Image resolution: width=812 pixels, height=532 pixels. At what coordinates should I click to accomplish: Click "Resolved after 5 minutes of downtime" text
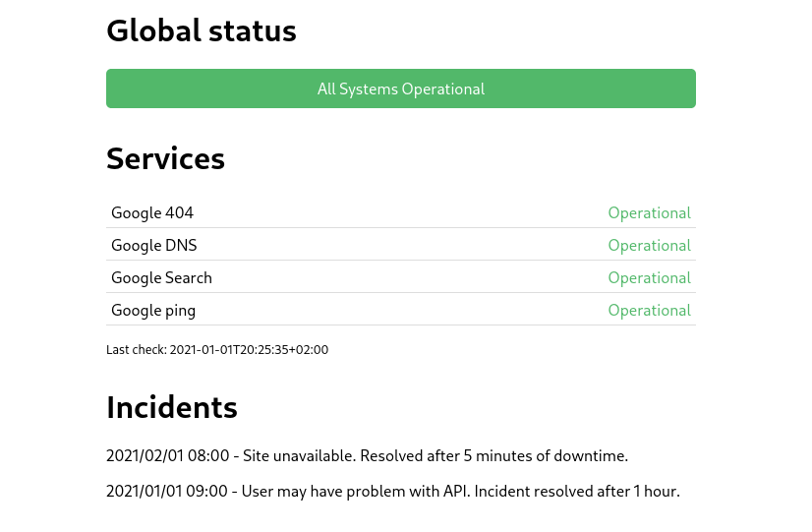[493, 456]
